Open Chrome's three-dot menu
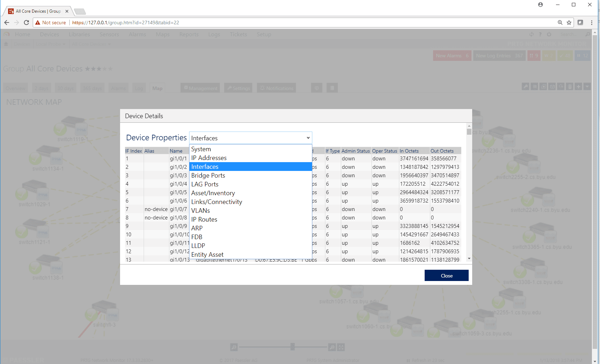 pos(592,23)
